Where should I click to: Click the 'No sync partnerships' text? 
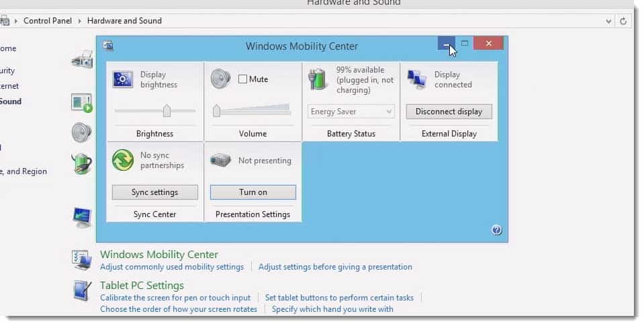pyautogui.click(x=163, y=160)
